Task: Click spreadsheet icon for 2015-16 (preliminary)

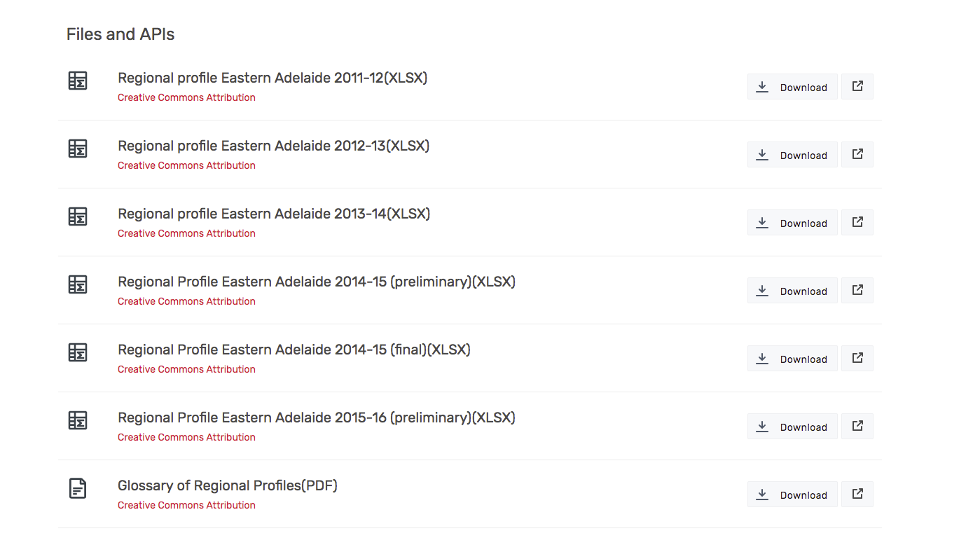Action: pos(78,420)
